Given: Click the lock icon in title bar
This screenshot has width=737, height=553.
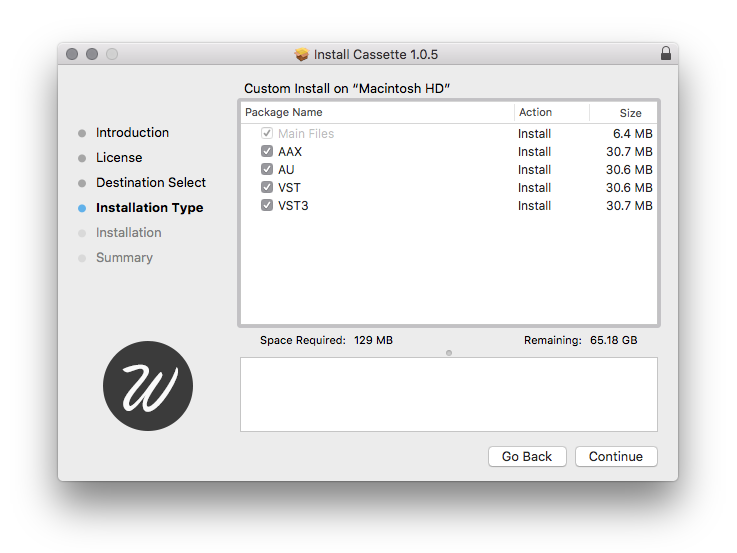Looking at the screenshot, I should pyautogui.click(x=666, y=54).
